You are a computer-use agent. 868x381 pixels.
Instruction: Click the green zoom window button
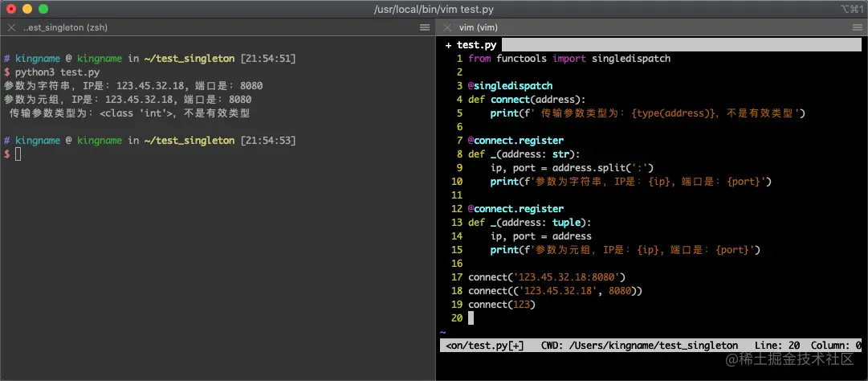click(x=43, y=10)
